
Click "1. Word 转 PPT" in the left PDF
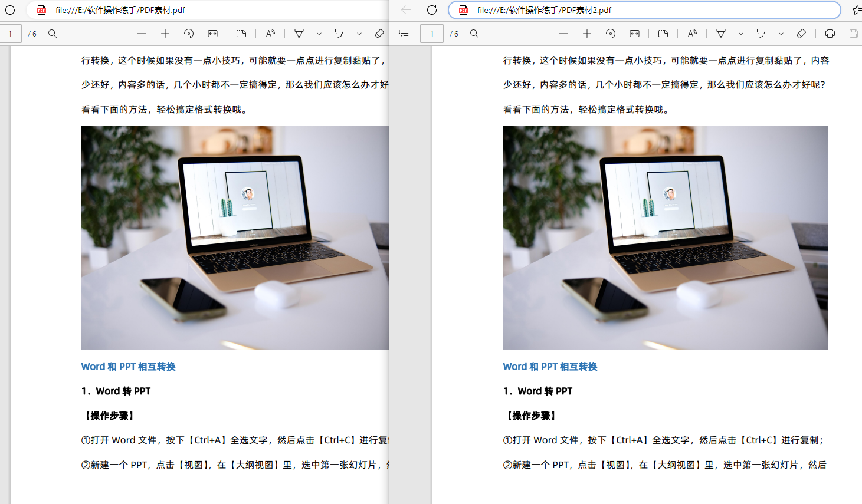116,391
